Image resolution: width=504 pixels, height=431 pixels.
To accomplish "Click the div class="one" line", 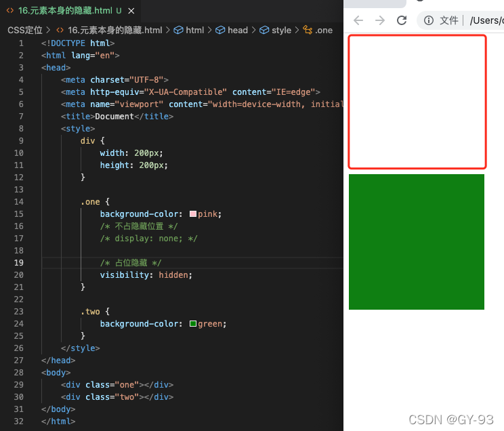I will click(x=117, y=385).
